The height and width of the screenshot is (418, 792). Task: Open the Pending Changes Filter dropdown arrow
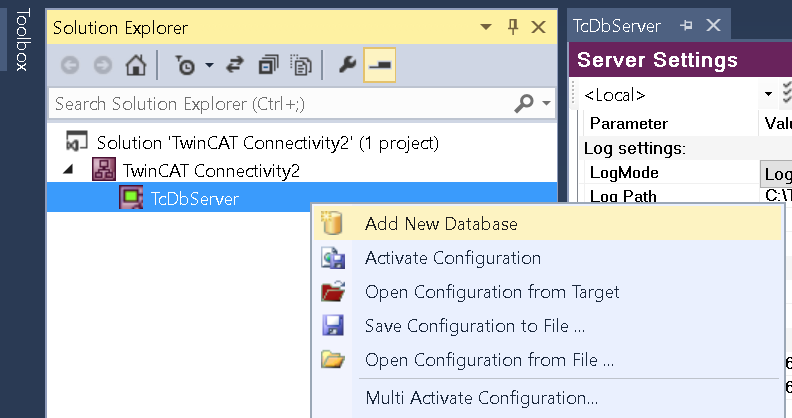coord(209,66)
